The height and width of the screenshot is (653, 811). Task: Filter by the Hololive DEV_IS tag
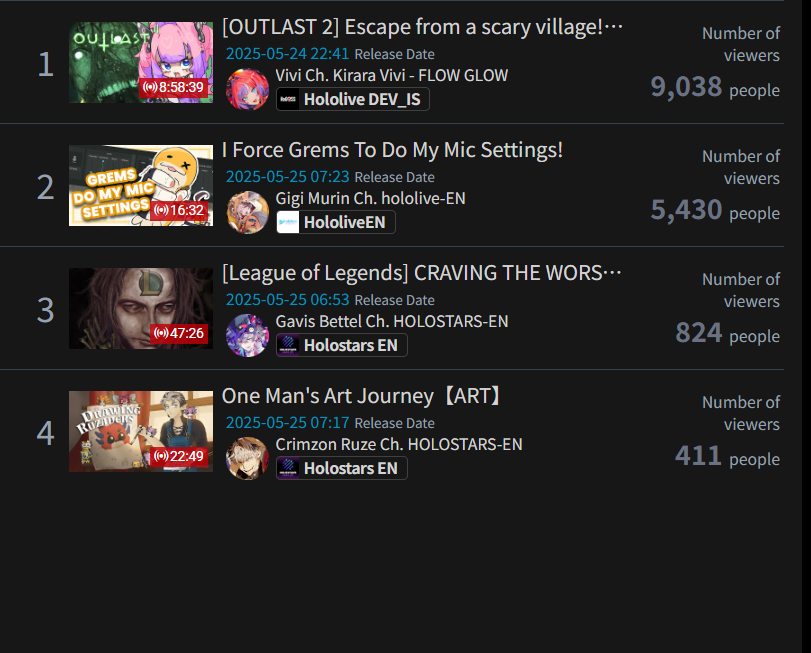pyautogui.click(x=353, y=99)
